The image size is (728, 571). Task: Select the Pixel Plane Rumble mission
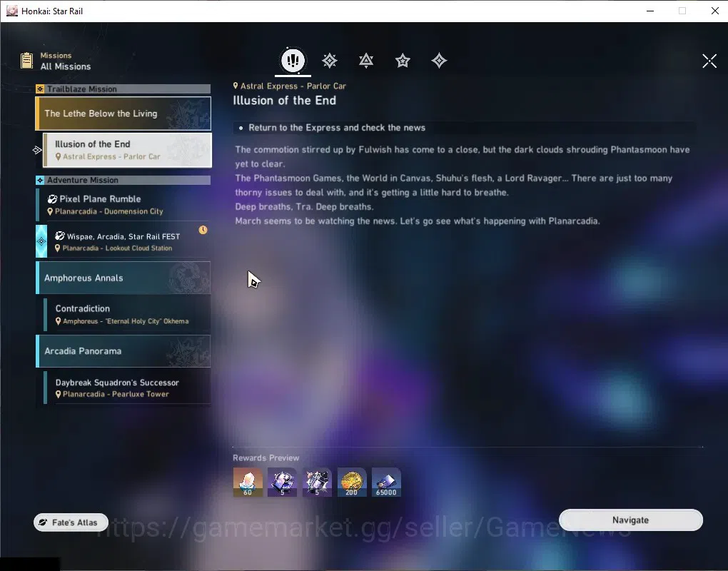(123, 204)
